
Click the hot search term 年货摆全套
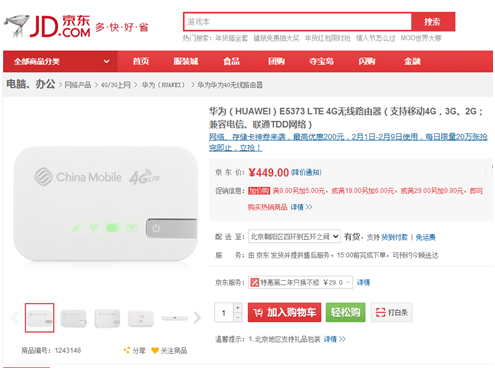[231, 38]
